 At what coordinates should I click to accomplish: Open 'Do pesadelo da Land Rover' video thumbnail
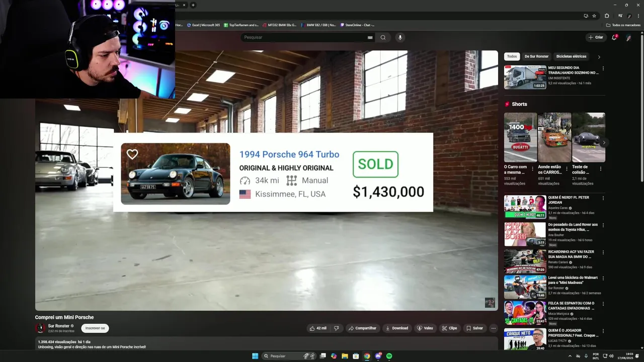(525, 234)
